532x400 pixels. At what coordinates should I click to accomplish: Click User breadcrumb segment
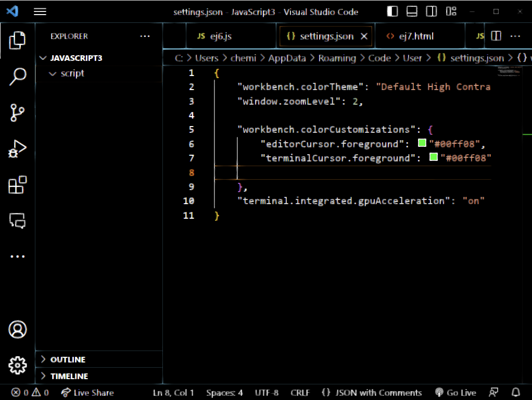point(412,58)
